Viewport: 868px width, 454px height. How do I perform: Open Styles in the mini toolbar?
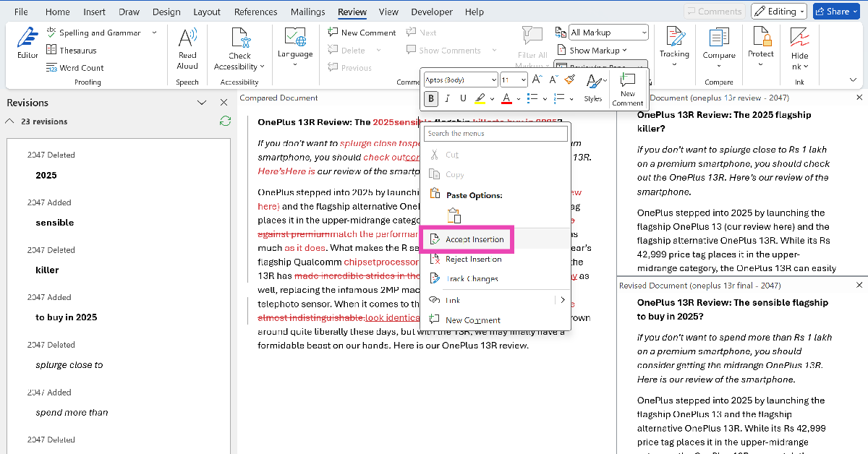593,88
